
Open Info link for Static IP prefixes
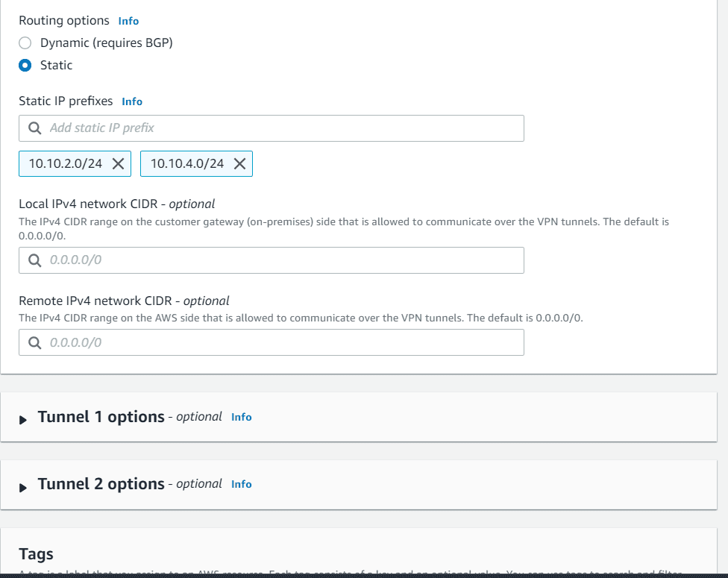pos(132,101)
